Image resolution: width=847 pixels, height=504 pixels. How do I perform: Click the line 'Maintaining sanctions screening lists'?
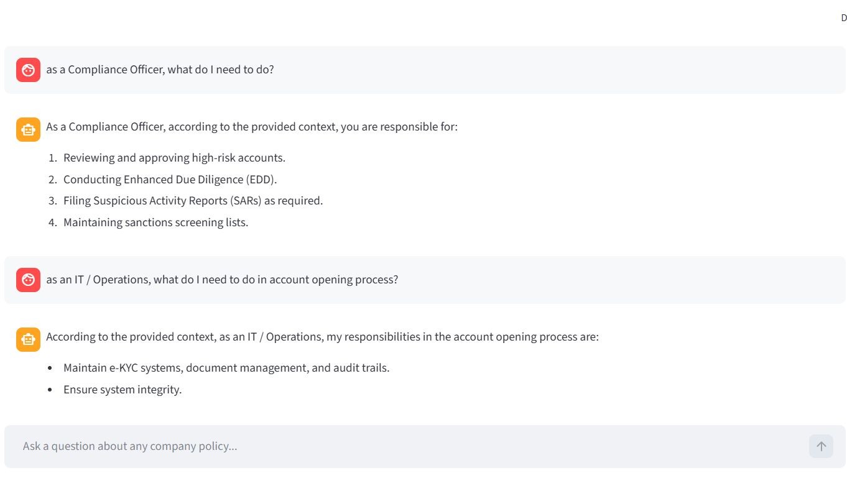point(155,222)
